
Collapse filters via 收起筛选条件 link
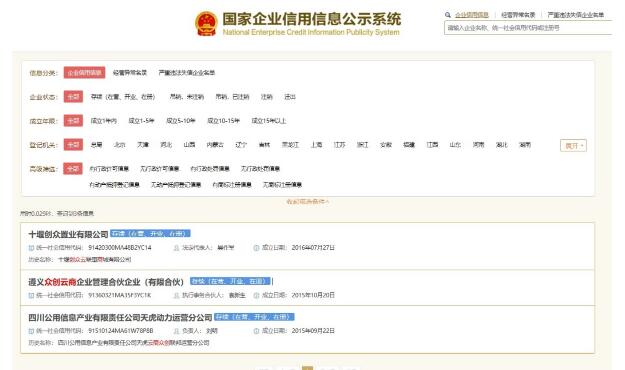point(307,202)
